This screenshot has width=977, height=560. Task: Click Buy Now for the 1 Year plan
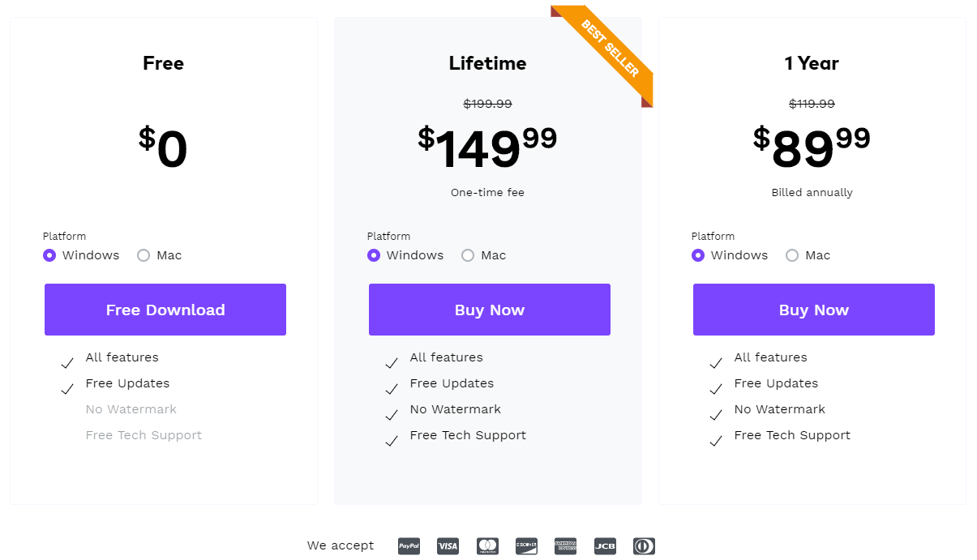(813, 310)
